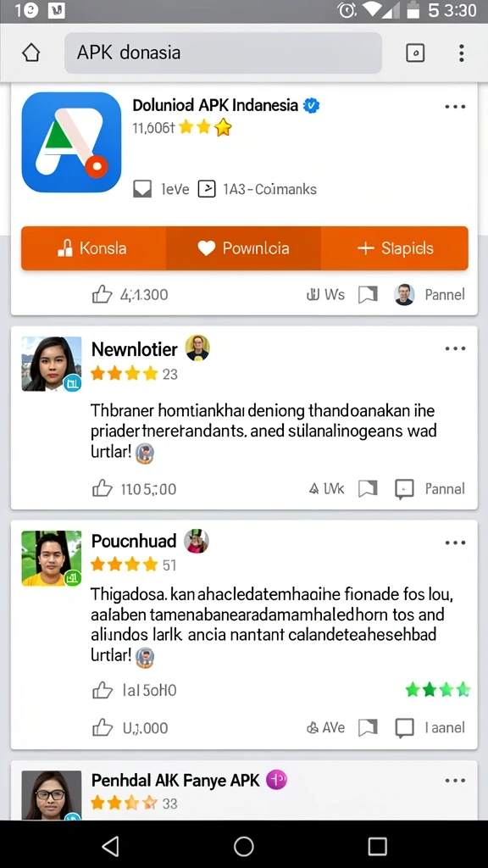
Task: Expand options menu for Dolunioad APK Indanesia
Action: [x=455, y=107]
